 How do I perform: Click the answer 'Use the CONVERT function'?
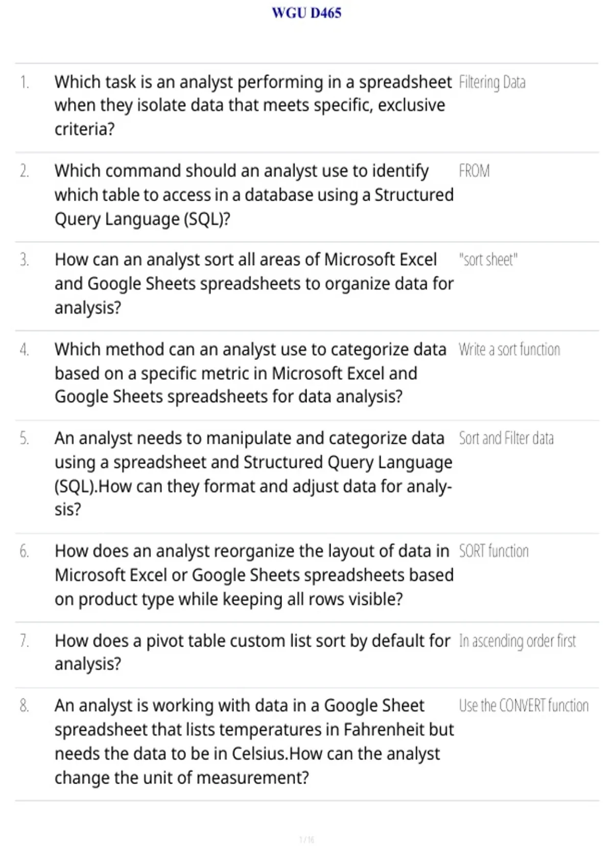[x=524, y=706]
